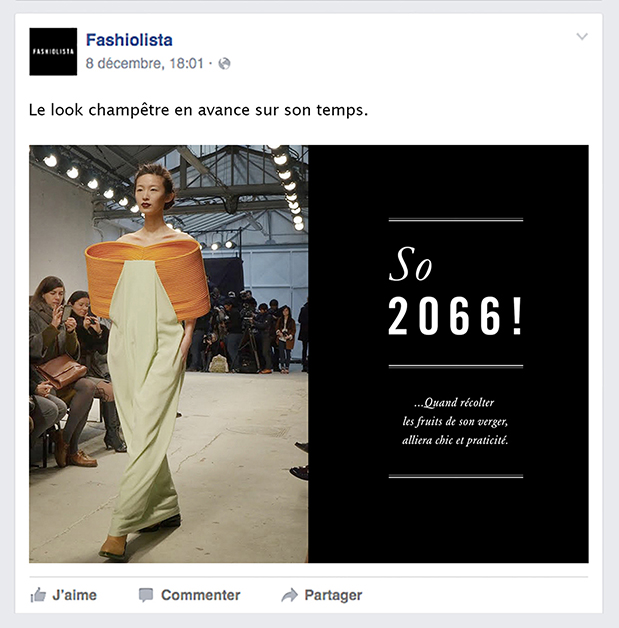The width and height of the screenshot is (619, 628).
Task: Click the post text 'Le look champêtre'
Action: (x=198, y=110)
